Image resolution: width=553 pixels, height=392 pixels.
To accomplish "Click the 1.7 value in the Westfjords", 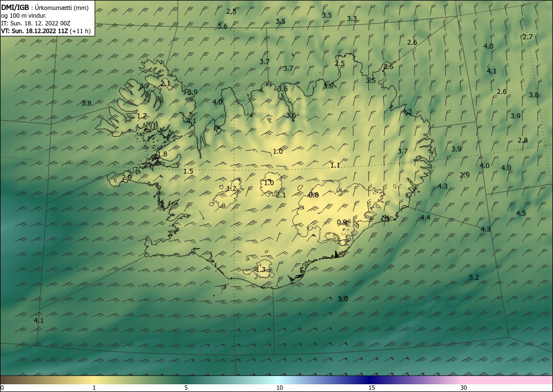I will click(x=142, y=116).
